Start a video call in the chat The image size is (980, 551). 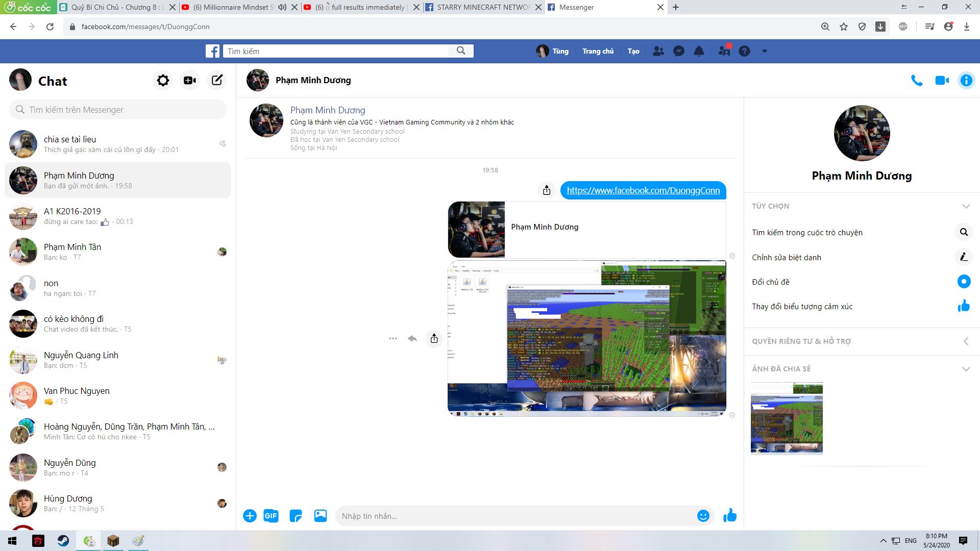942,81
